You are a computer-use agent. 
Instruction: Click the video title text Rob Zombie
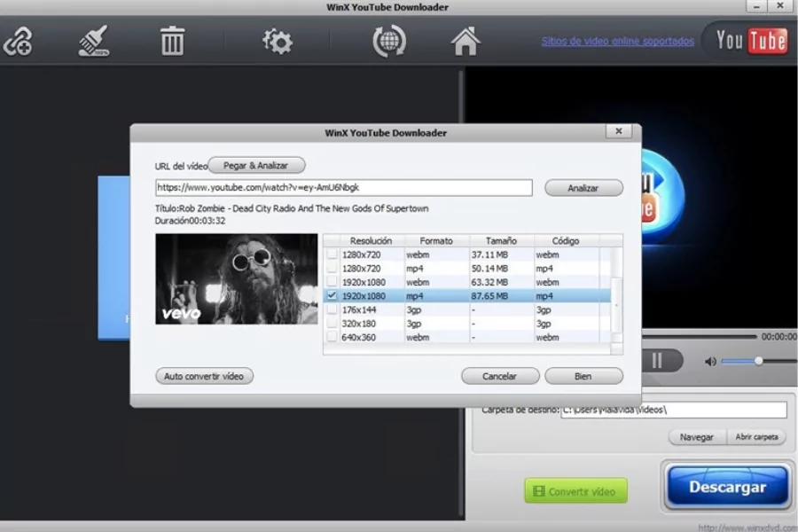click(x=292, y=208)
